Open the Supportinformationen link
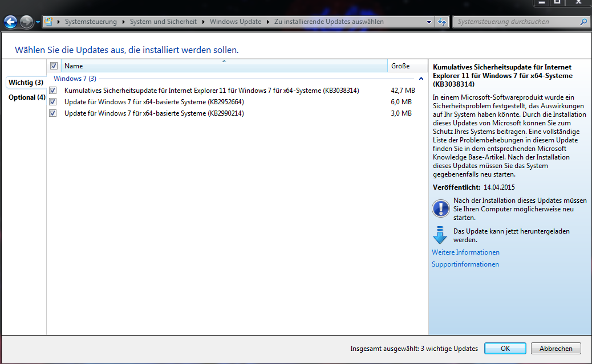592x364 pixels. (x=465, y=264)
